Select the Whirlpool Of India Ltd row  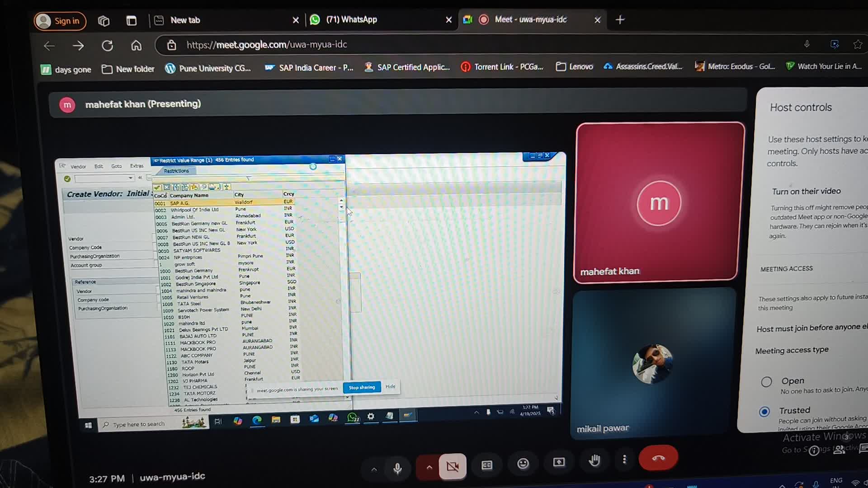point(225,210)
